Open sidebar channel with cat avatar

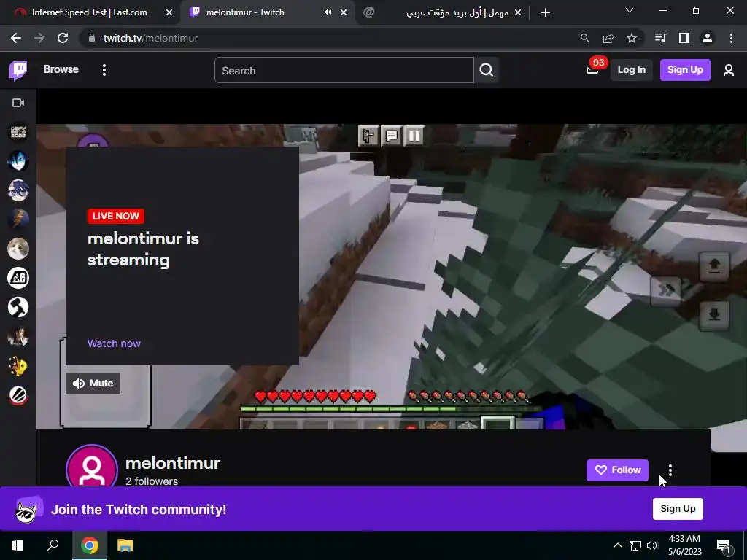click(x=18, y=249)
